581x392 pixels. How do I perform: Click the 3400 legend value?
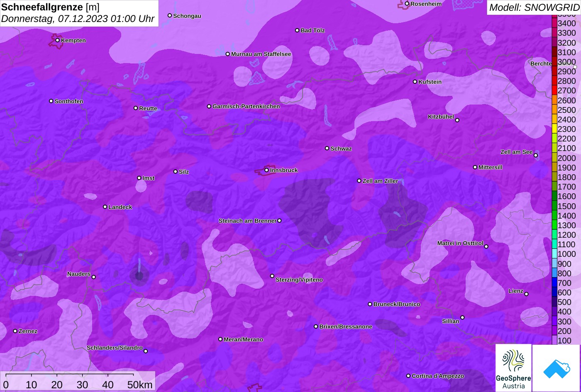pyautogui.click(x=567, y=24)
